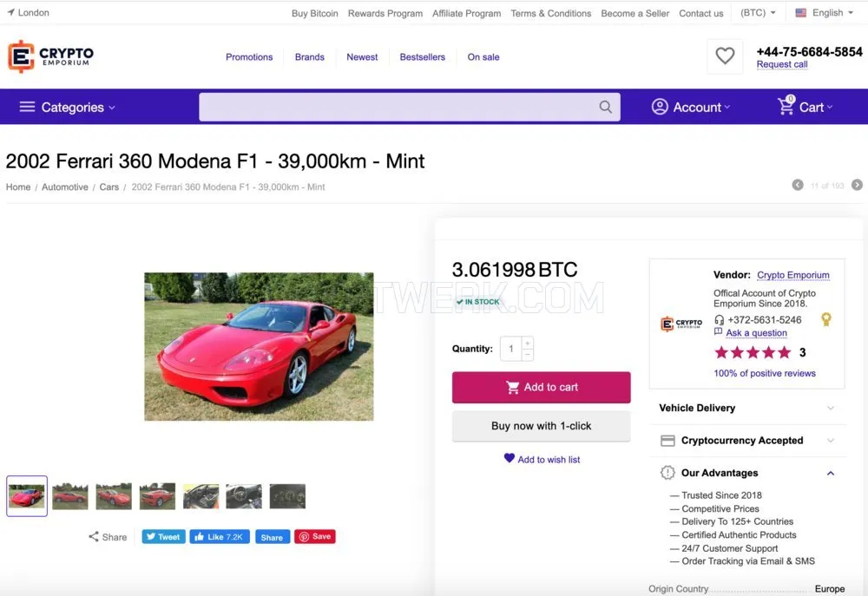The height and width of the screenshot is (596, 868).
Task: Open the Bestsellers menu item
Action: 422,57
